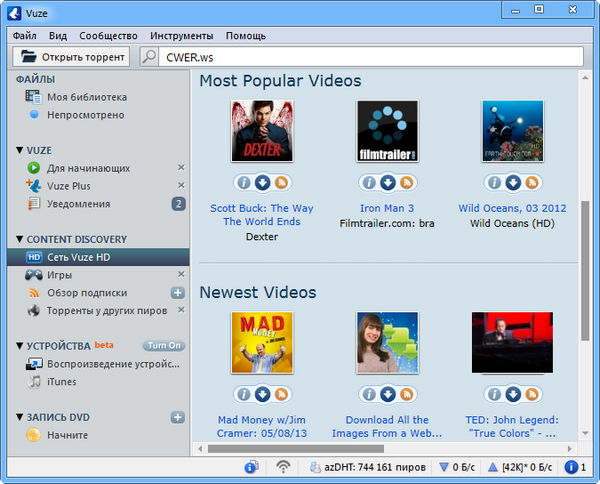This screenshot has width=600, height=484.
Task: Open the Помощь menu
Action: click(x=246, y=36)
